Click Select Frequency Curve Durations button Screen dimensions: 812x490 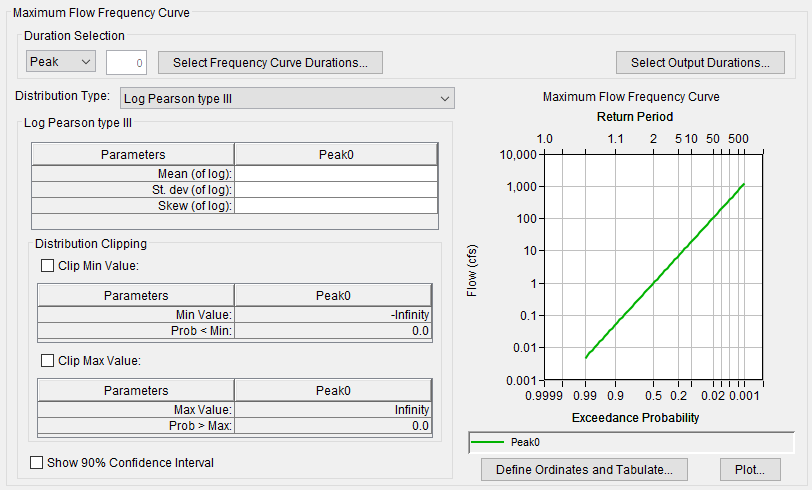(270, 63)
